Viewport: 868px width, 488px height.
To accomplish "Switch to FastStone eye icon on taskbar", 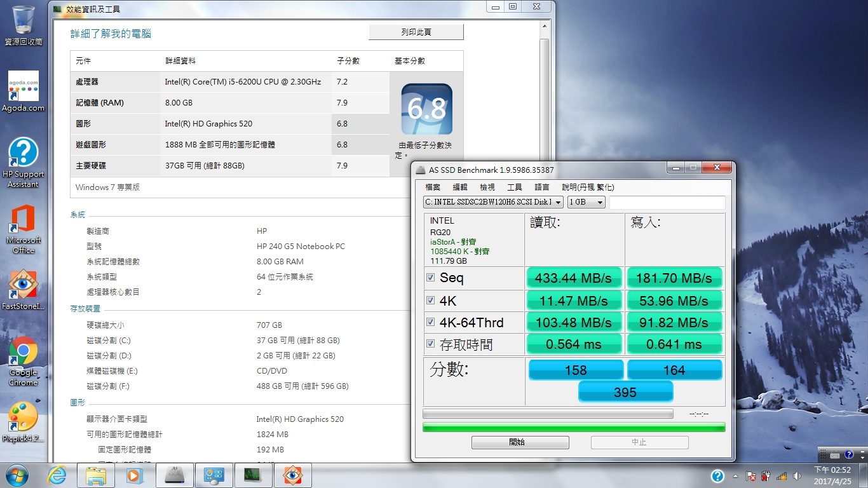I will click(x=292, y=475).
